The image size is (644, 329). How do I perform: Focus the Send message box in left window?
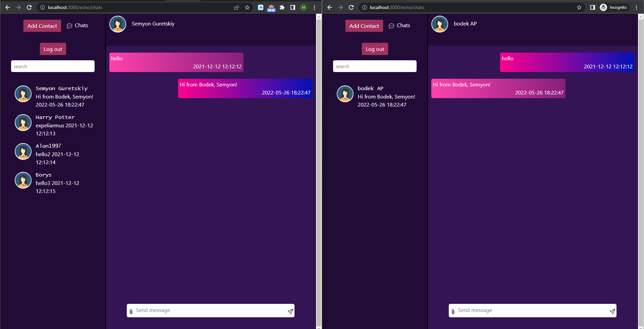click(210, 311)
